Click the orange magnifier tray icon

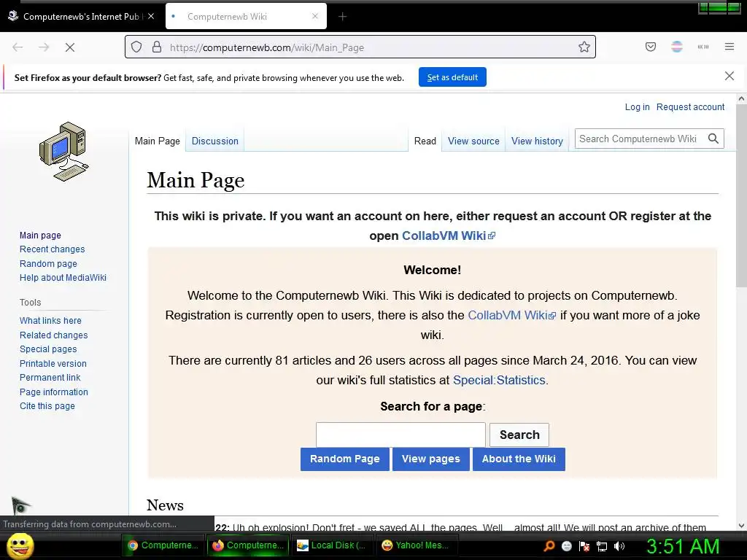coord(549,545)
